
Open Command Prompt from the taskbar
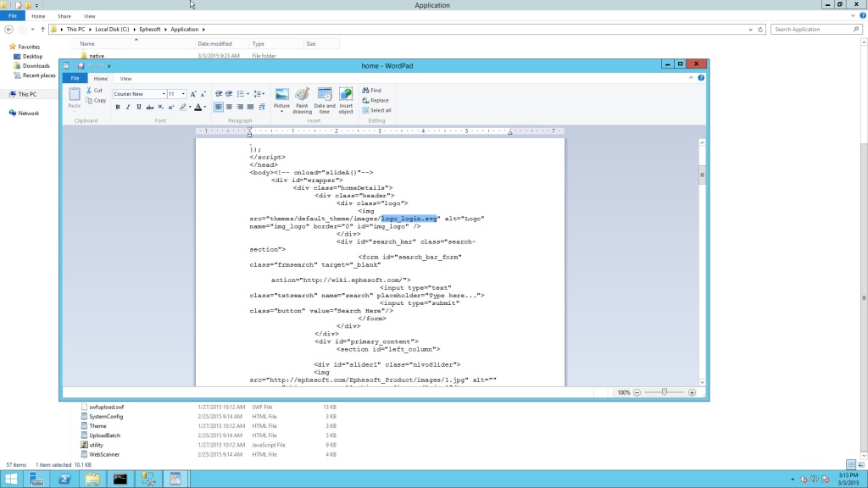click(120, 480)
